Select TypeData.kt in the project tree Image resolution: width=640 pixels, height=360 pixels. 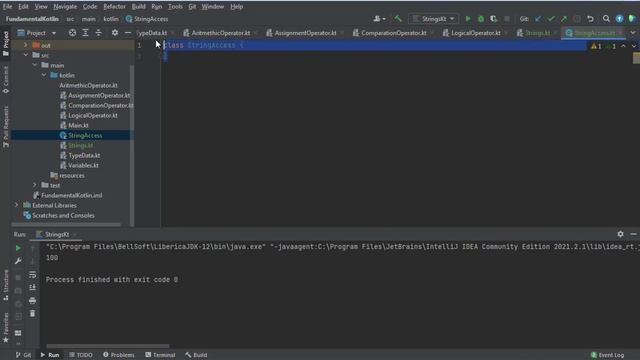click(x=84, y=155)
